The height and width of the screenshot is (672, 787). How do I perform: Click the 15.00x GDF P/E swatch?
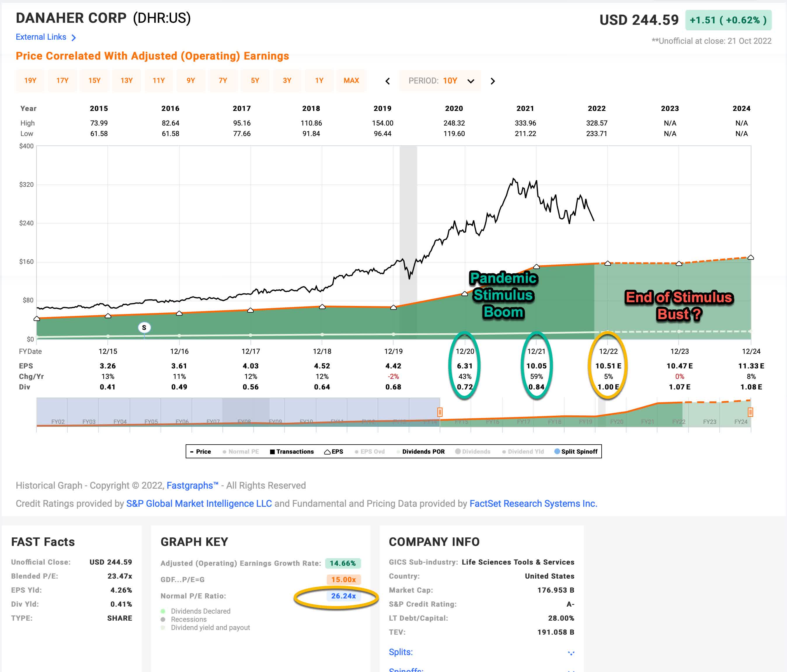click(x=343, y=579)
